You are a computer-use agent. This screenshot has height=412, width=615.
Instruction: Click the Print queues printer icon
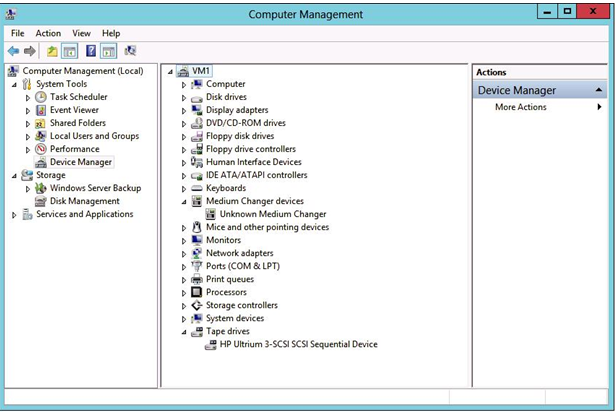(197, 279)
